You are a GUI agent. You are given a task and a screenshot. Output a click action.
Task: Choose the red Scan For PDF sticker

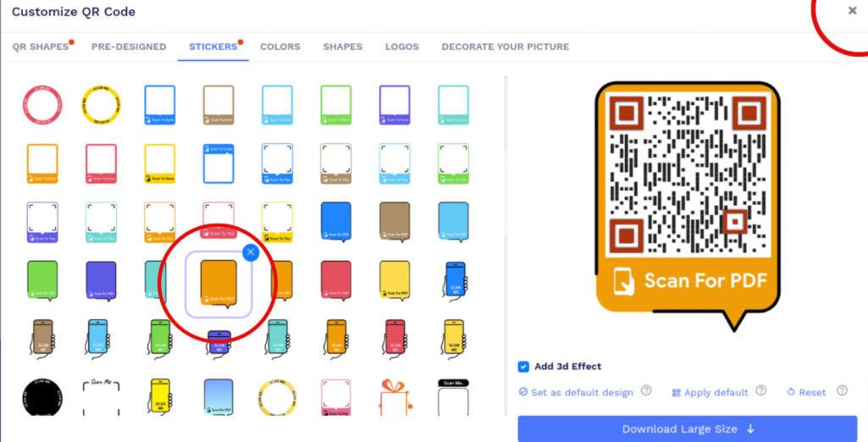click(x=336, y=280)
